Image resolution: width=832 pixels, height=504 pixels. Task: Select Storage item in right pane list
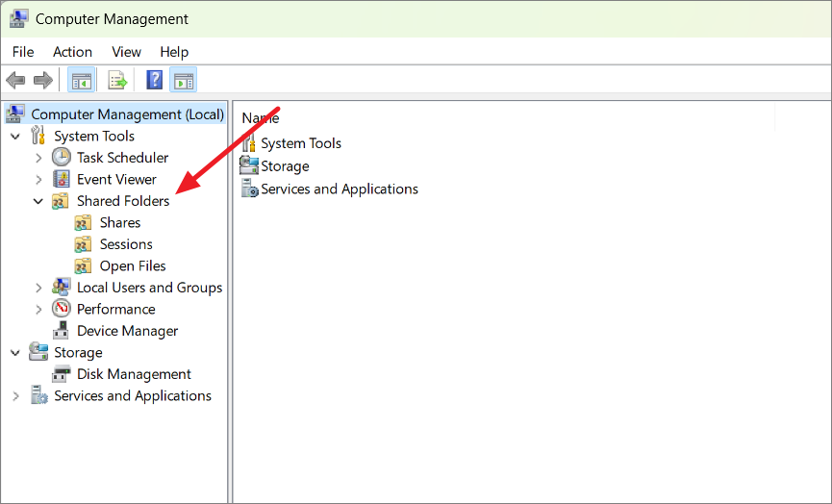pyautogui.click(x=285, y=166)
